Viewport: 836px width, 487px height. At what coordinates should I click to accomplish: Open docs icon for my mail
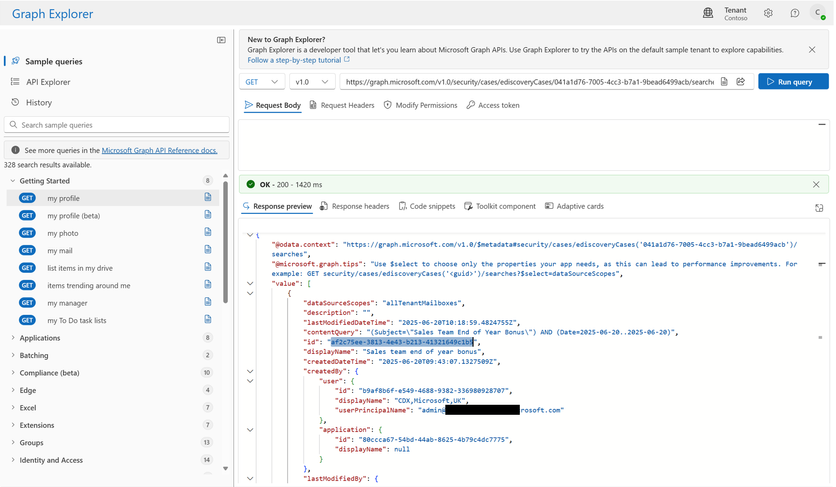(x=208, y=250)
